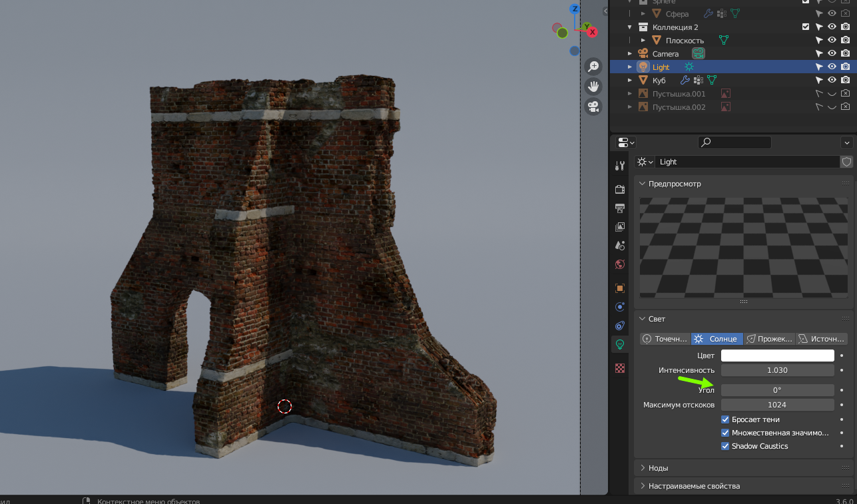Expand the Ноды panel
This screenshot has height=504, width=857.
pos(659,468)
